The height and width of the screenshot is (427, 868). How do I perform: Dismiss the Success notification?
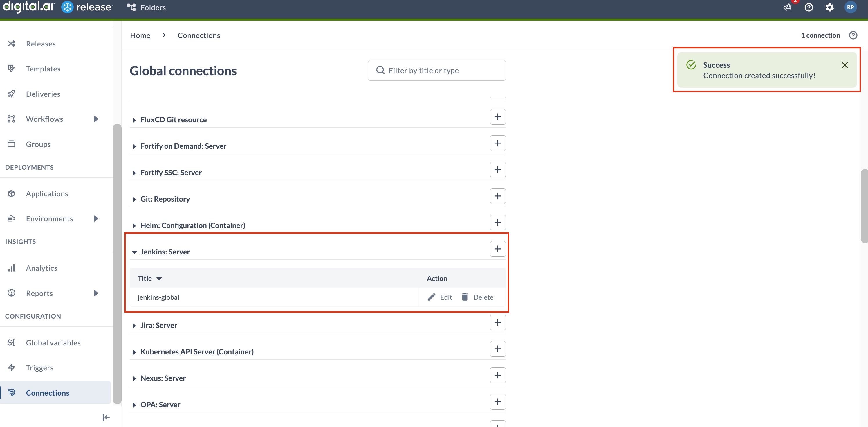[x=844, y=65]
